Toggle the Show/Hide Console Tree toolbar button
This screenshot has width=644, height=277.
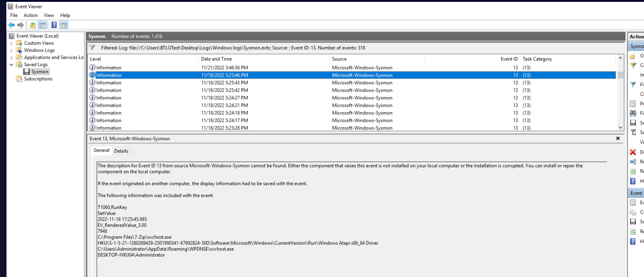43,25
